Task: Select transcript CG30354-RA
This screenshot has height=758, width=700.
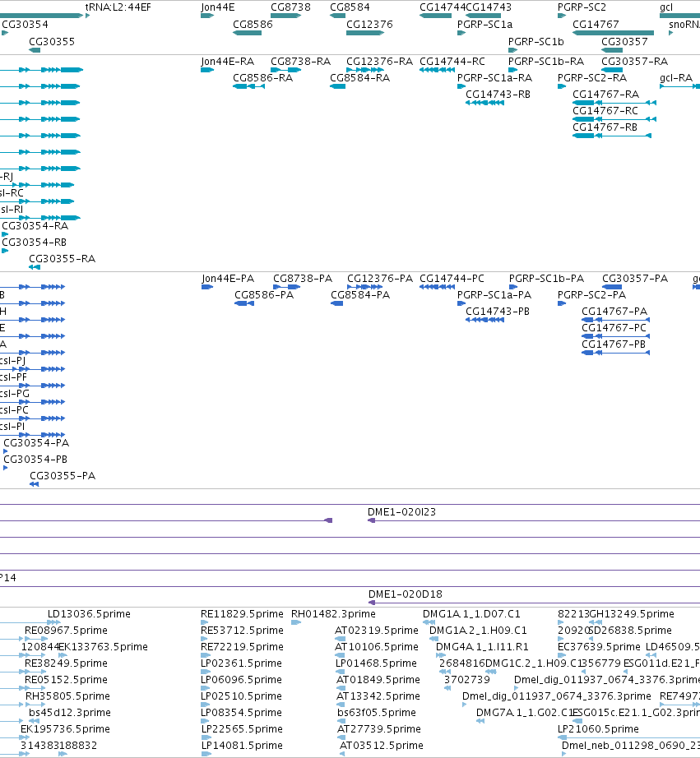Action: pyautogui.click(x=35, y=226)
